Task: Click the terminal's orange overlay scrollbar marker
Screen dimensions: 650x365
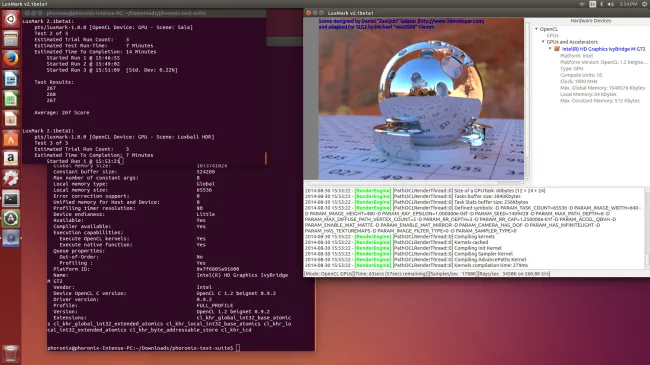Action: tap(266, 158)
